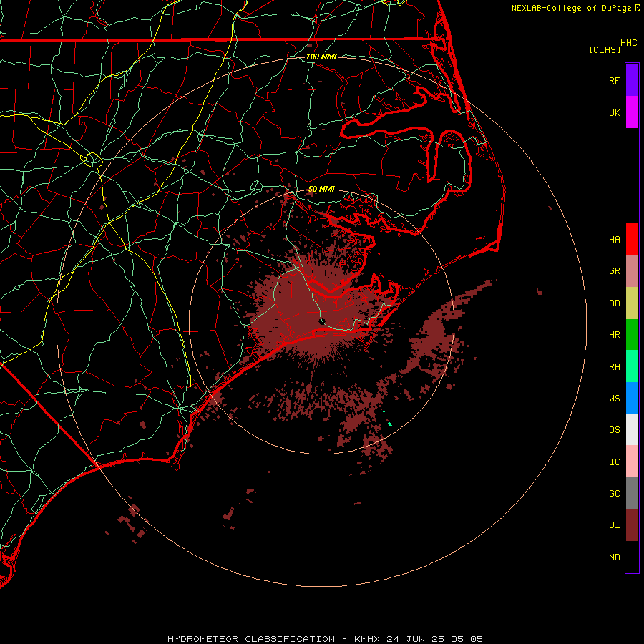Viewport: 644px width, 644px height.
Task: Select the BD yellow legend swatch
Action: pyautogui.click(x=632, y=303)
